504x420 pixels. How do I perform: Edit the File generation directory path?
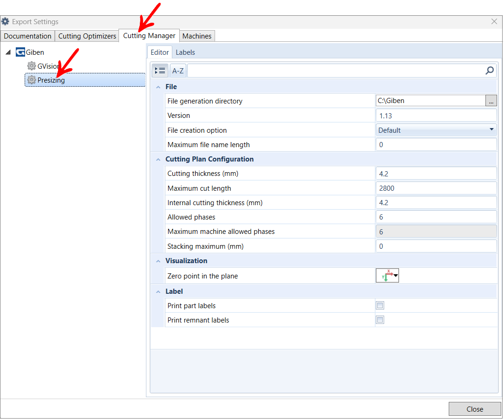click(431, 101)
